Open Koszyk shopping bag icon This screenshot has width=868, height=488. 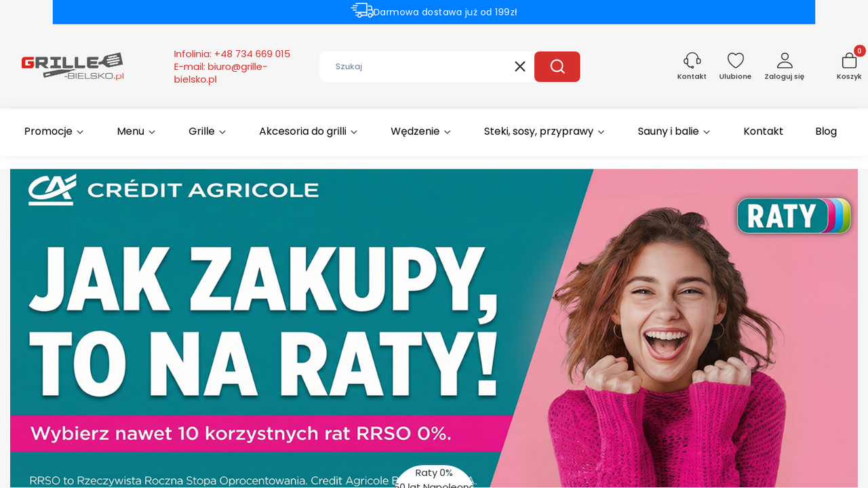849,61
